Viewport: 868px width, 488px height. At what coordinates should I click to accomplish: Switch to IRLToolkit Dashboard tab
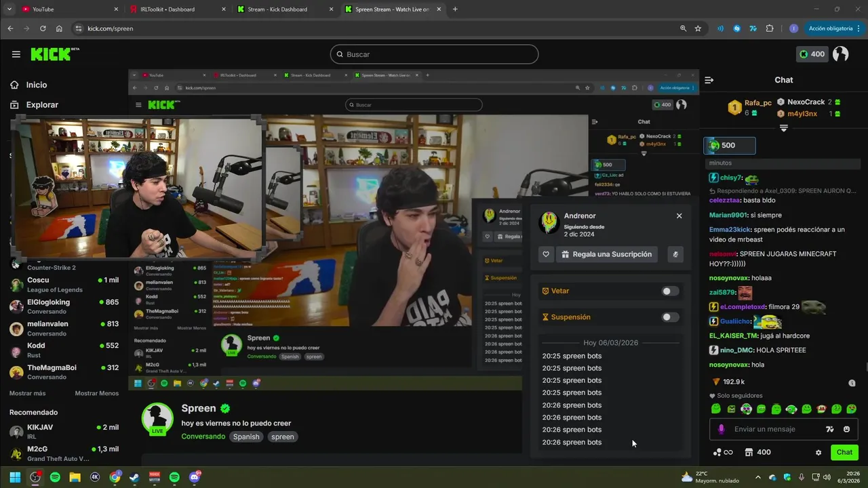[x=178, y=9]
